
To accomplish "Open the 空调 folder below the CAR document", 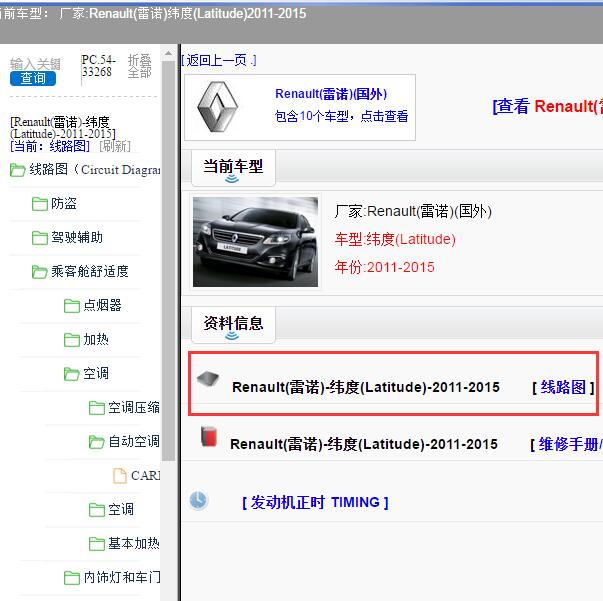I will pyautogui.click(x=97, y=509).
